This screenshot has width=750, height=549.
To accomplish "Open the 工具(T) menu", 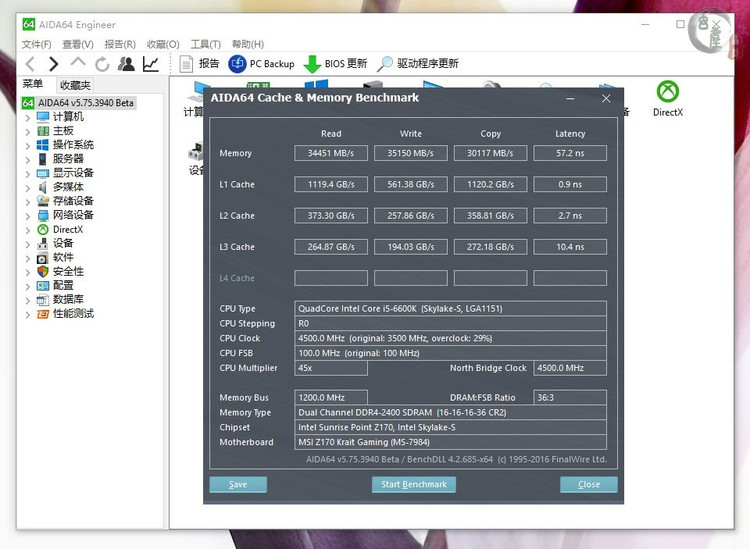I will click(x=205, y=44).
